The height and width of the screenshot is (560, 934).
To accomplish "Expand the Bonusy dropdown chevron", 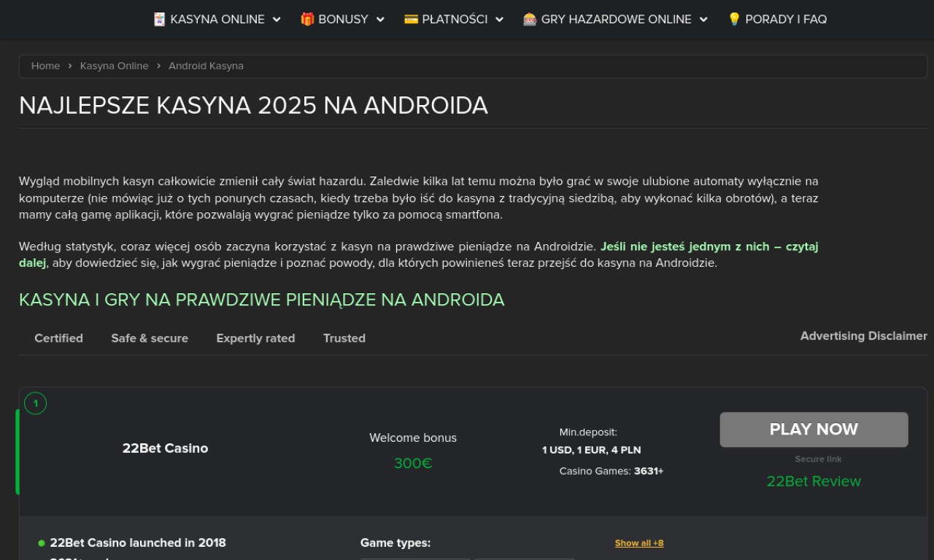I will (380, 20).
